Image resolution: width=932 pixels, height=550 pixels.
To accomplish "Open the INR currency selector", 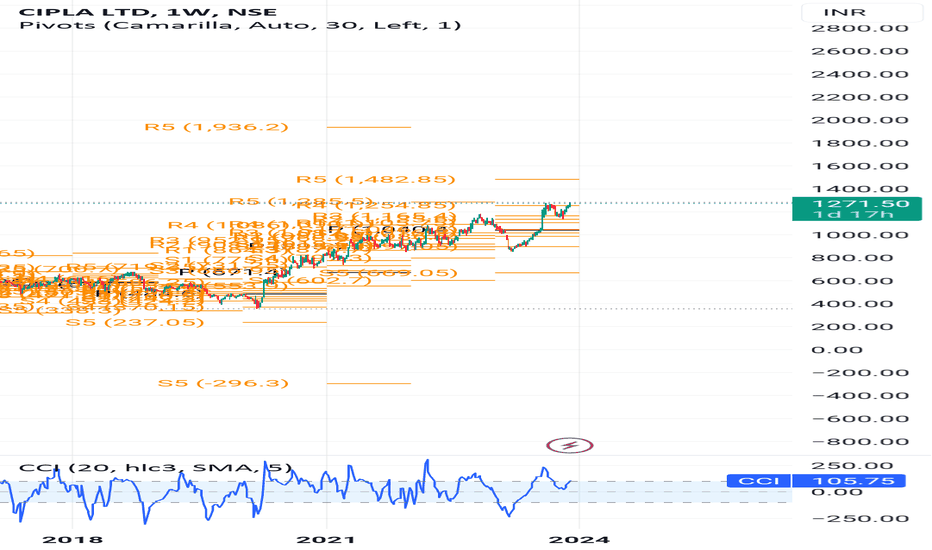I will tap(861, 12).
